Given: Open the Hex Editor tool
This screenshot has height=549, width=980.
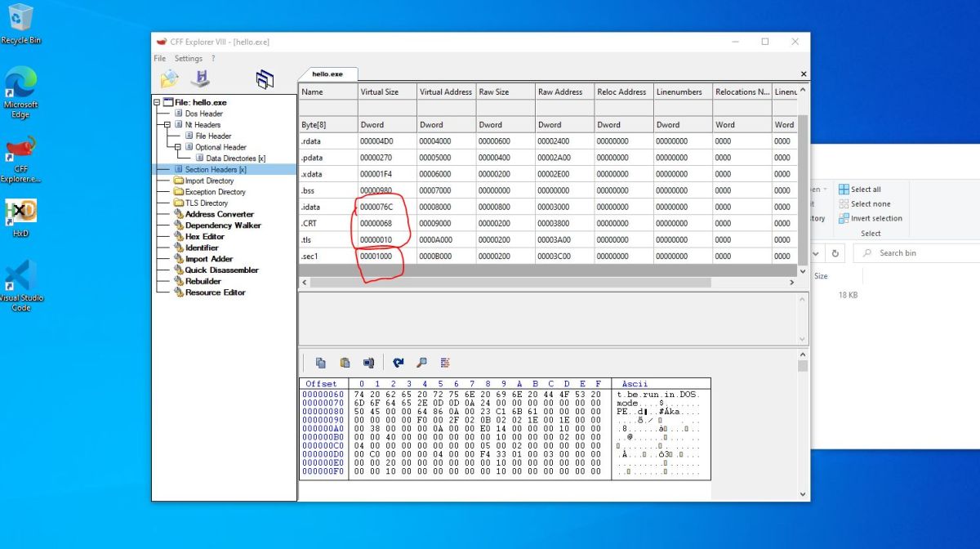Looking at the screenshot, I should (204, 236).
